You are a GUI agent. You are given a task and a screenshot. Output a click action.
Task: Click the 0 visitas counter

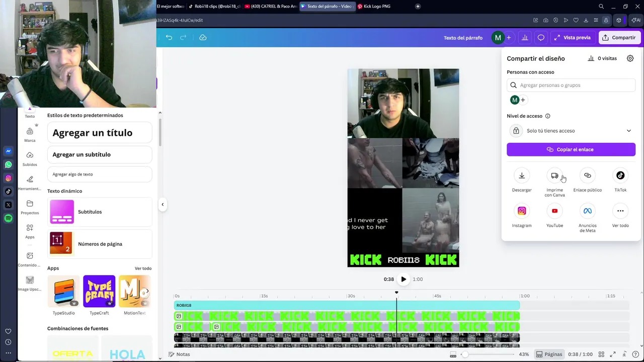pyautogui.click(x=602, y=58)
